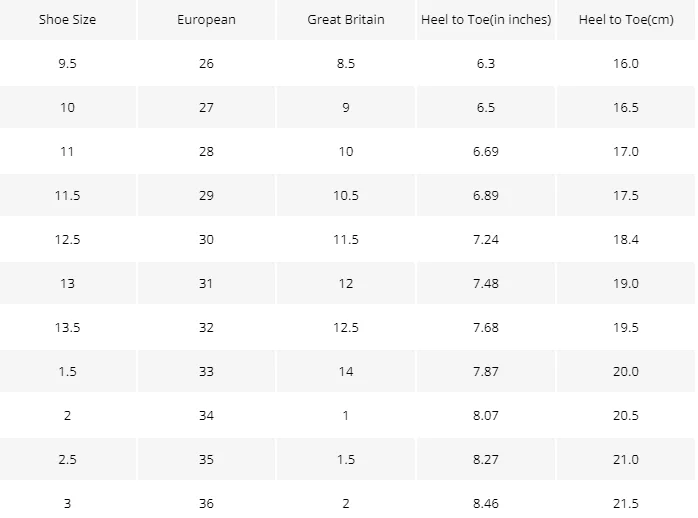Click the Shoe Size column header
This screenshot has height=518, width=698.
point(67,20)
